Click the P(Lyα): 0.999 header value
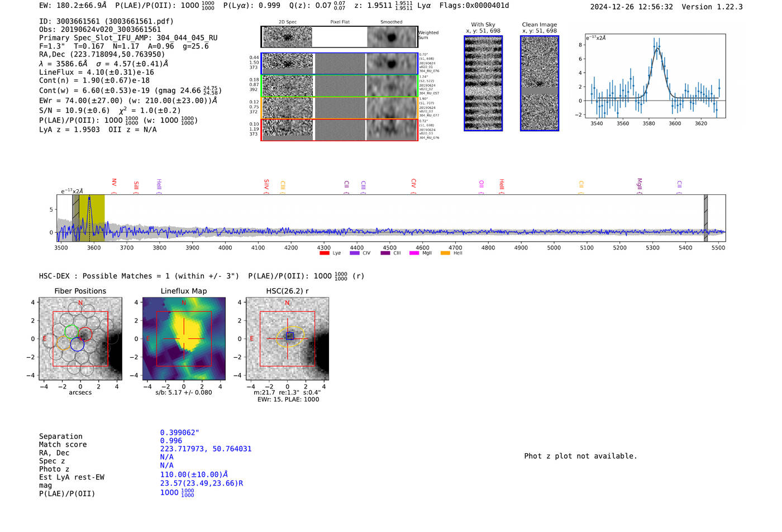This screenshot has height=532, width=782. point(252,6)
